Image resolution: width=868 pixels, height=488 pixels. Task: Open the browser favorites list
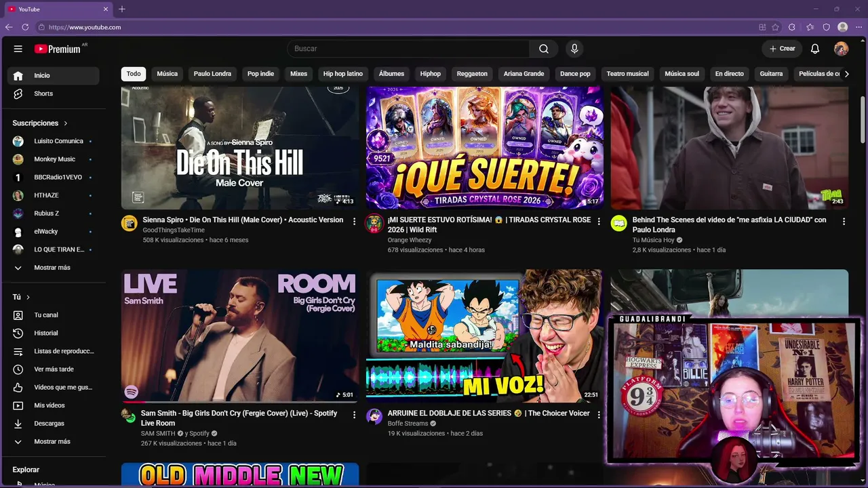(810, 27)
